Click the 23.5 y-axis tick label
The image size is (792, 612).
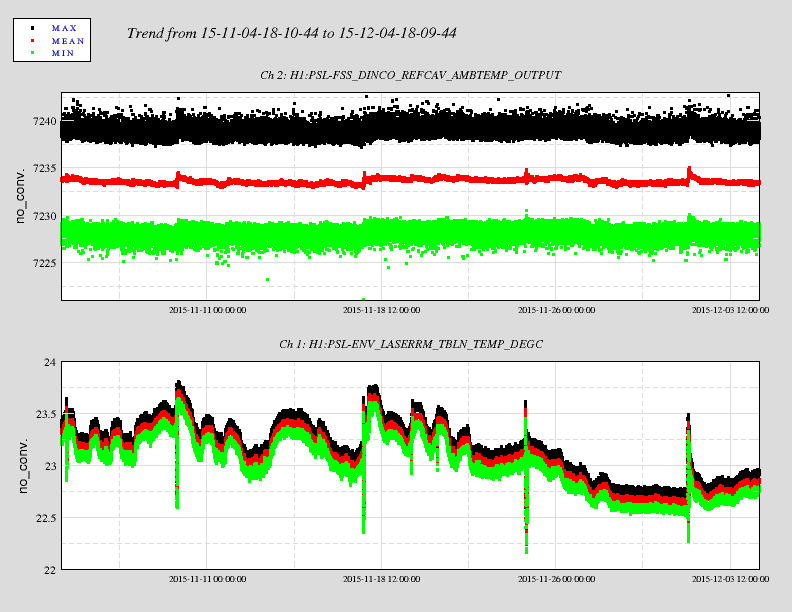(46, 413)
